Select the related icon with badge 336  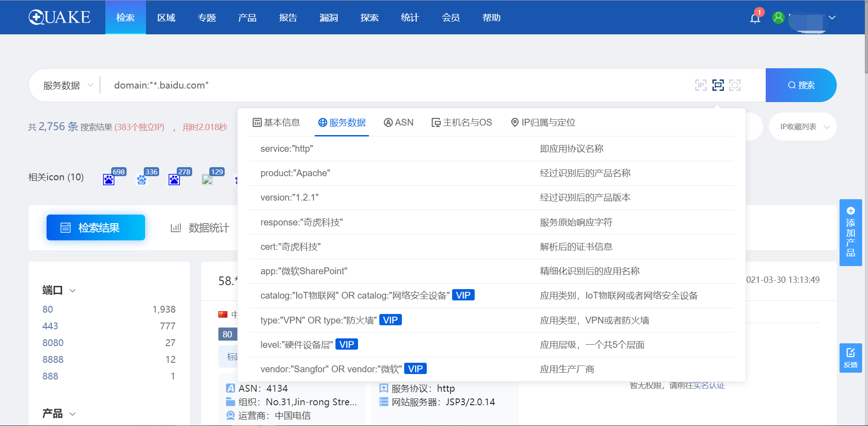(142, 179)
